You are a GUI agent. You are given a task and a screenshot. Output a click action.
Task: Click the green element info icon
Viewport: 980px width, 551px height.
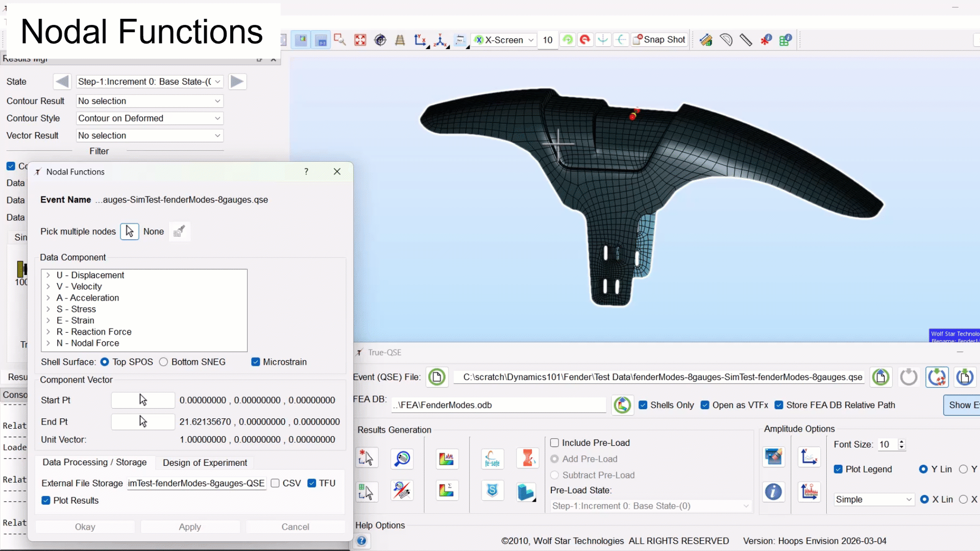tap(786, 40)
